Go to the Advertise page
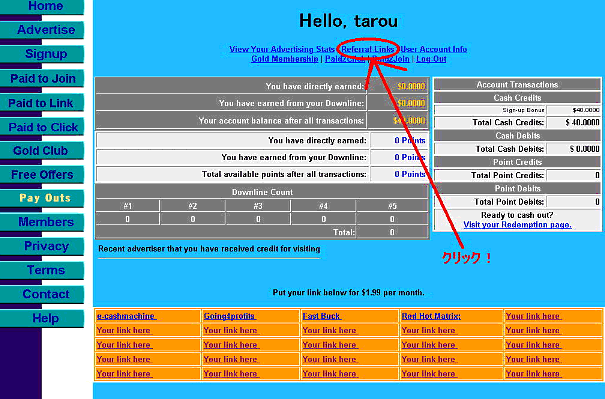Screen dimensions: 605x399 42,30
